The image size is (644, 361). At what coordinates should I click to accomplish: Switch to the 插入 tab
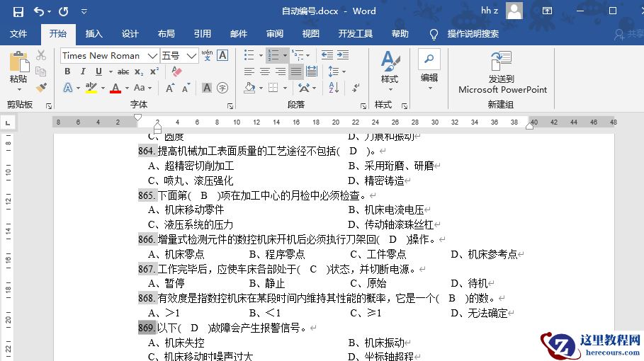(x=94, y=34)
